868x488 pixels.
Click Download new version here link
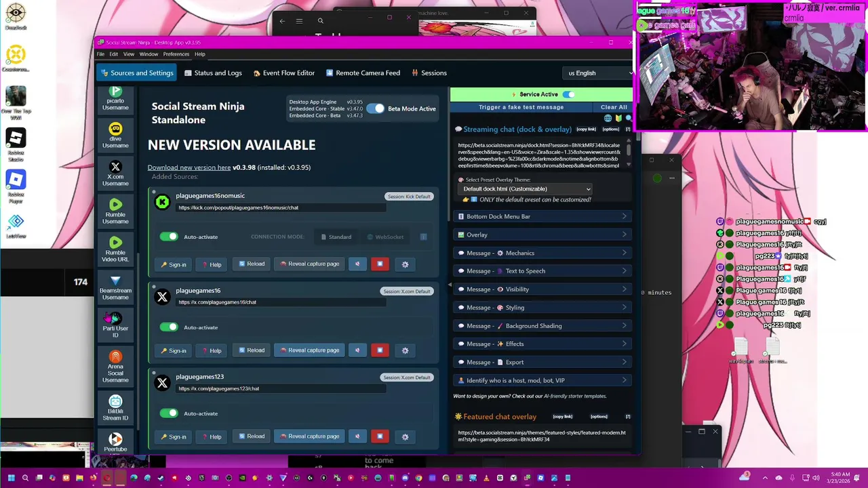tap(189, 167)
